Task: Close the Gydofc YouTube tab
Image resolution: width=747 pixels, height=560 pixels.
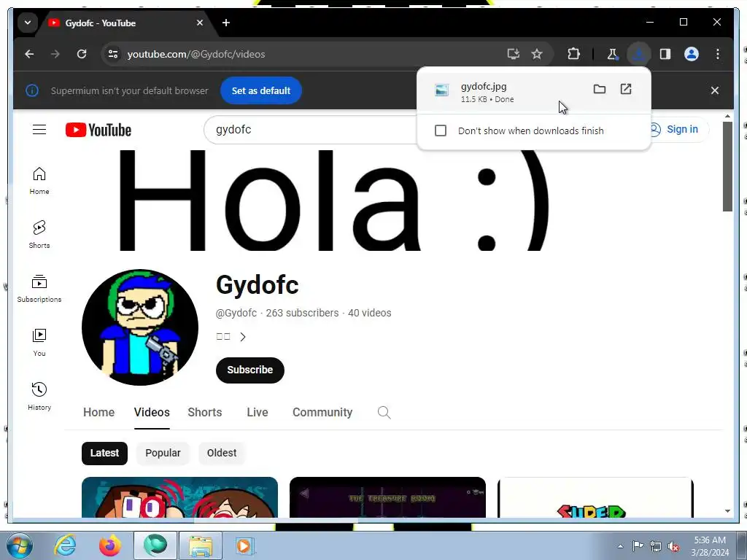Action: point(200,23)
